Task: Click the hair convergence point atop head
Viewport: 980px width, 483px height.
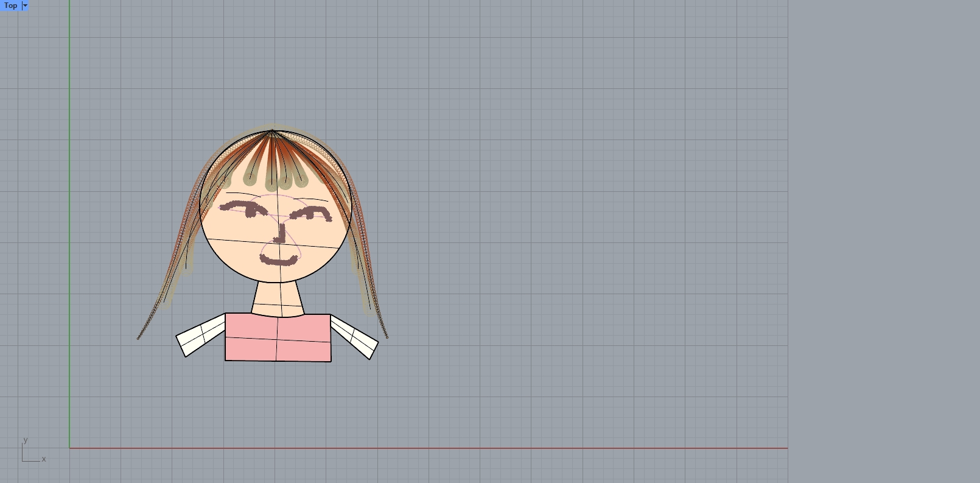Action: click(x=272, y=131)
